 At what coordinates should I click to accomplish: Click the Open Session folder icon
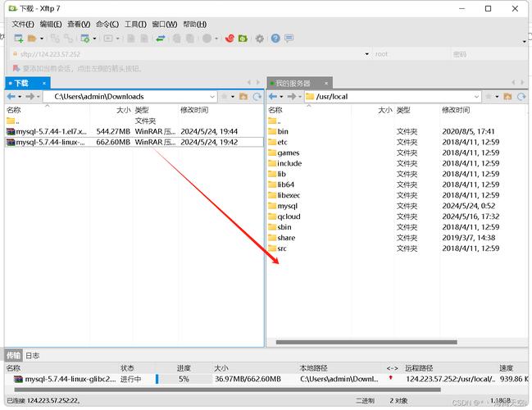click(32, 39)
